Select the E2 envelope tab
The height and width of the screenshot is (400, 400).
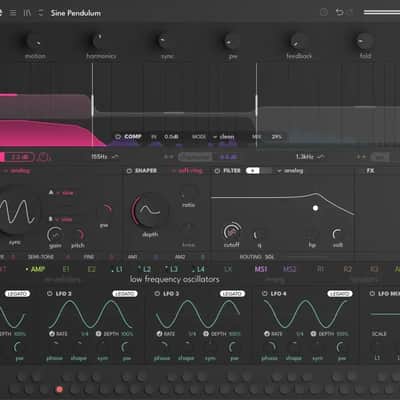91,269
